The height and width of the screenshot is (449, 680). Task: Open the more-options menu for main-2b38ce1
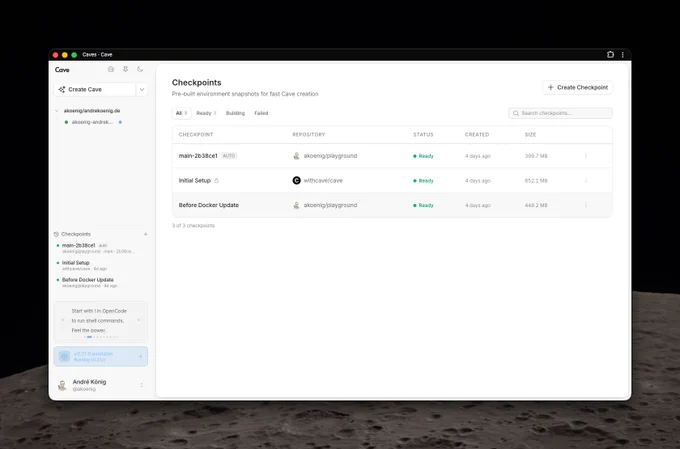click(586, 156)
